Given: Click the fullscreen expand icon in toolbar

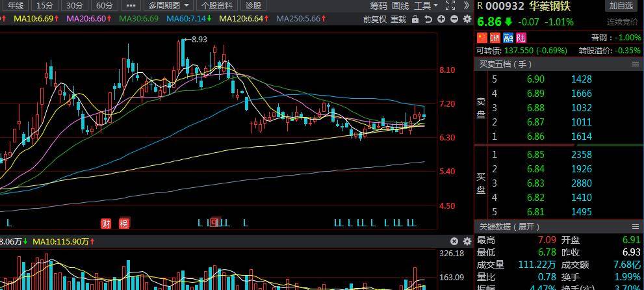Looking at the screenshot, I should click(450, 6).
